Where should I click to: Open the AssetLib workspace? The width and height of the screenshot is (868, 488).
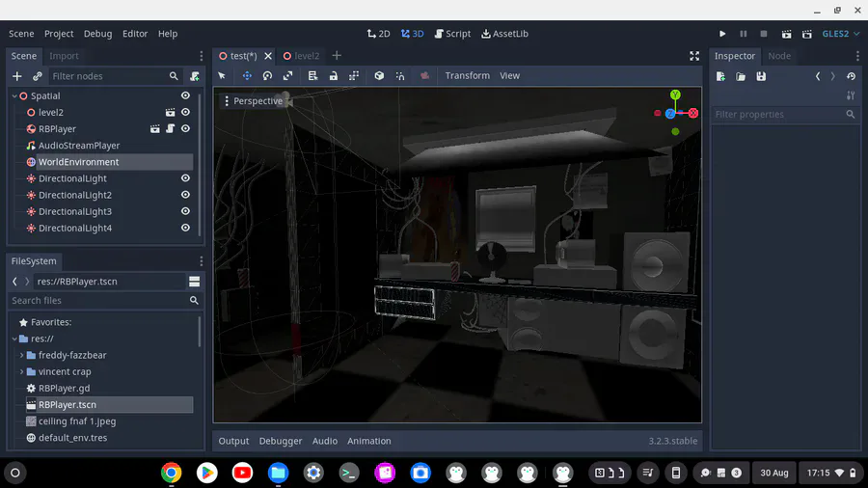(x=504, y=34)
